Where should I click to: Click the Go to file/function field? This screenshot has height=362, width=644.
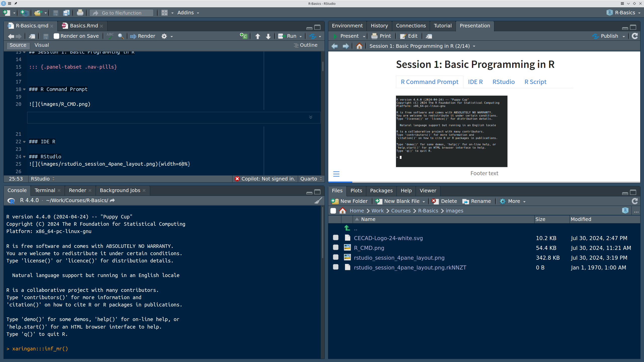click(122, 13)
